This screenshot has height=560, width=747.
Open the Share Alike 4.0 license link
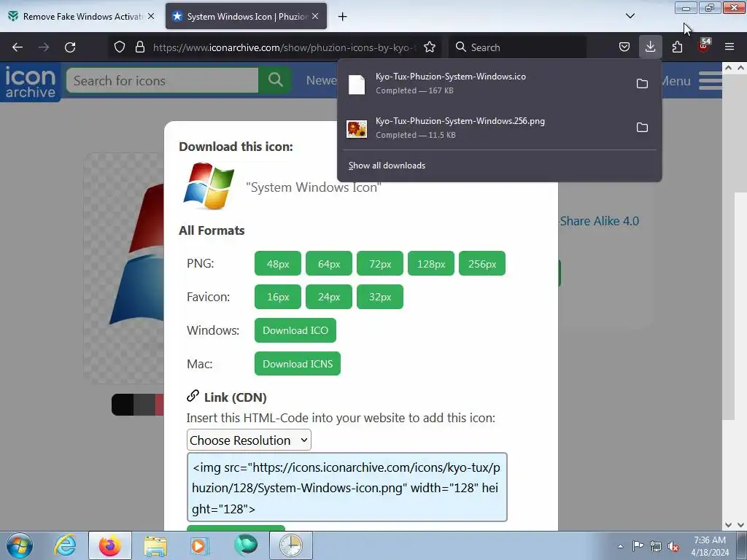(600, 221)
